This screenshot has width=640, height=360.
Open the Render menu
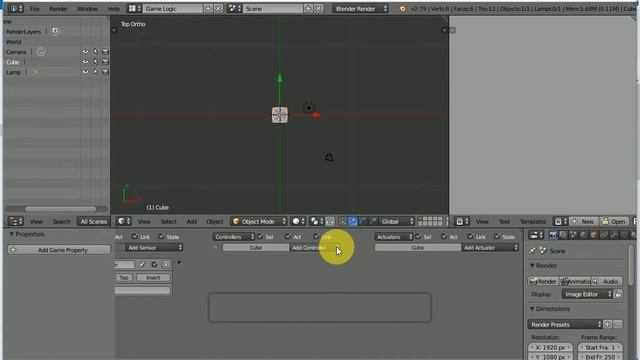[58, 9]
